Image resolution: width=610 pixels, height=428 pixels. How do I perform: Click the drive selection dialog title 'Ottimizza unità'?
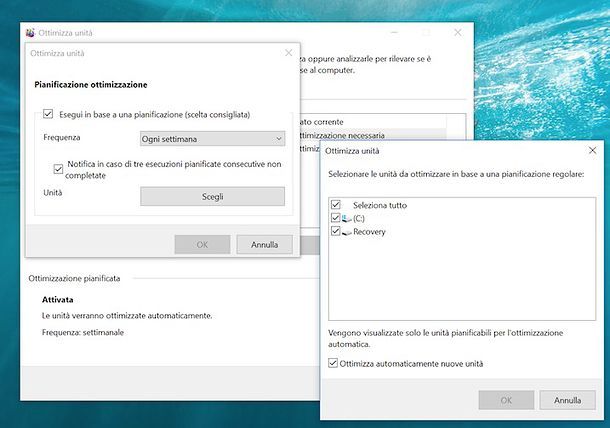(x=352, y=151)
